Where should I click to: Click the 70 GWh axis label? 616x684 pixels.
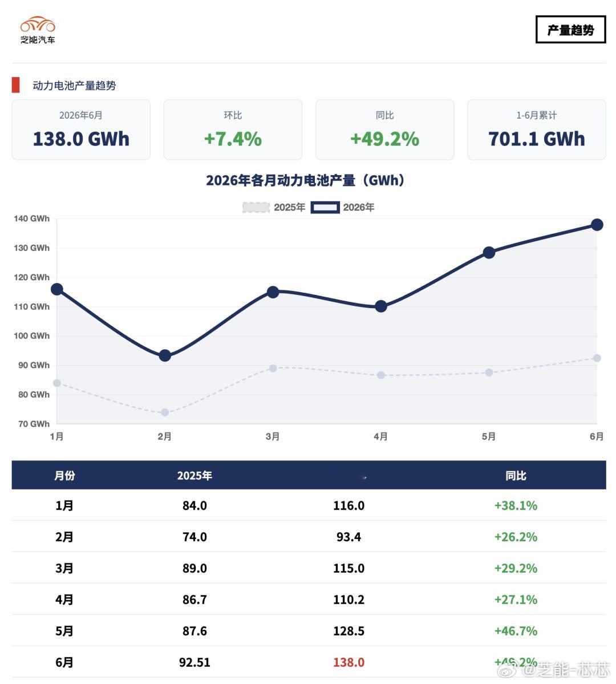pyautogui.click(x=34, y=424)
